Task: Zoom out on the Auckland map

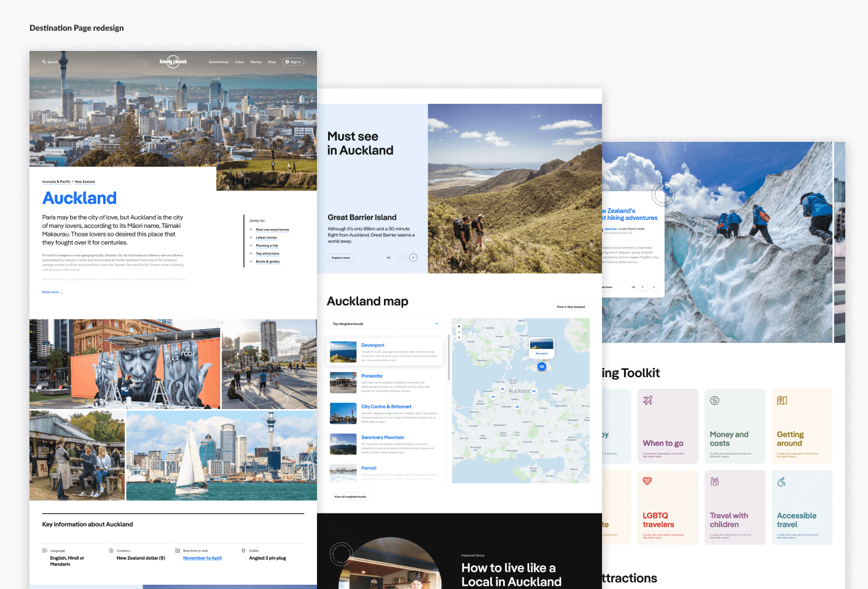Action: (459, 332)
